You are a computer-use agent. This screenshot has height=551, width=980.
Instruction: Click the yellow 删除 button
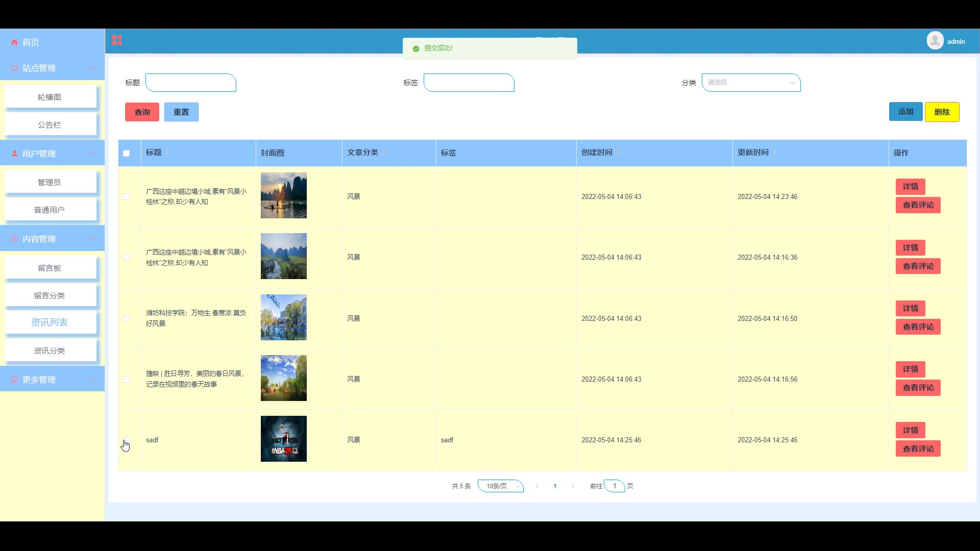tap(942, 112)
